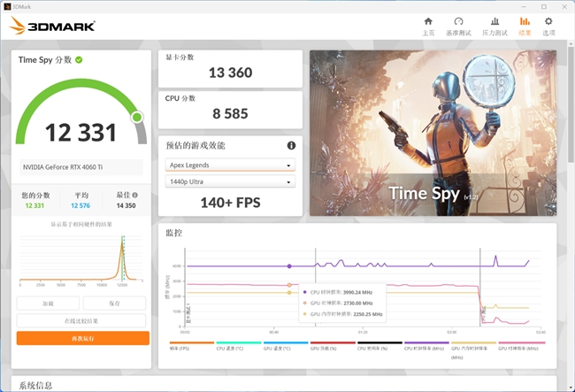Click the 平均 score 12 576

80,205
